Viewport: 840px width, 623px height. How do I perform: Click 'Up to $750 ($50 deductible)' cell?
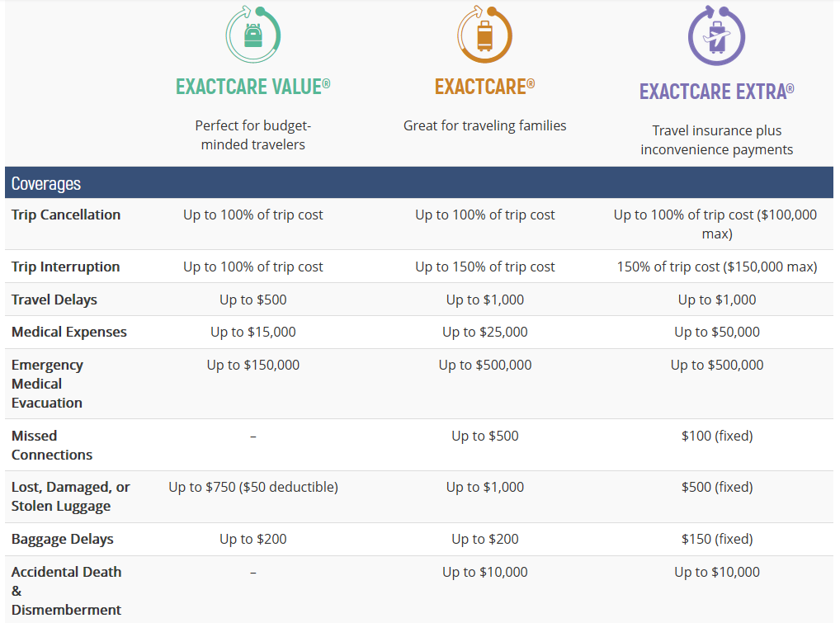(x=252, y=487)
